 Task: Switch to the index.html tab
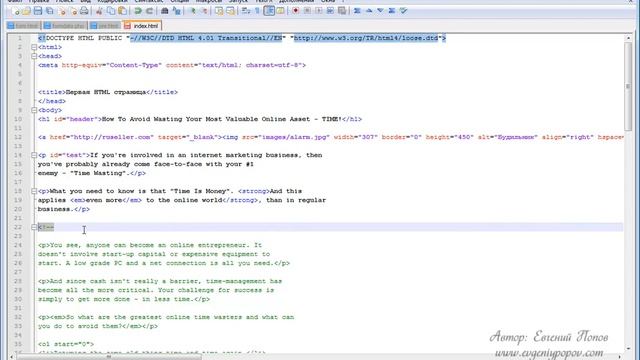pos(142,26)
